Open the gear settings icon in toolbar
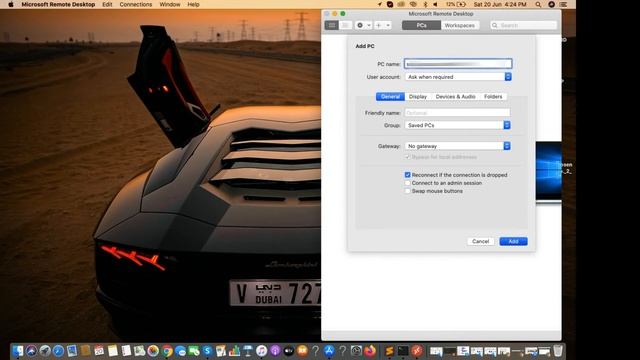The image size is (640, 360). [x=360, y=25]
